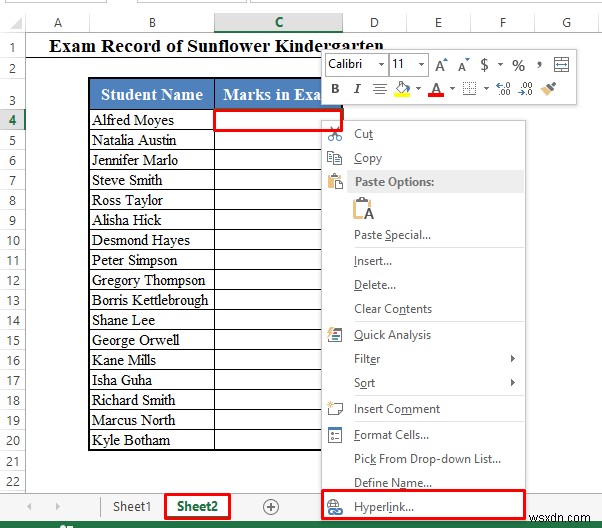Click Hyperlink... in the context menu

pos(423,507)
